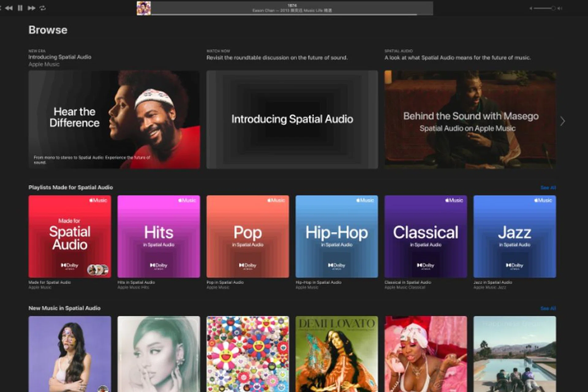Click the loud speaker volume icon
The image size is (588, 392).
pyautogui.click(x=560, y=8)
